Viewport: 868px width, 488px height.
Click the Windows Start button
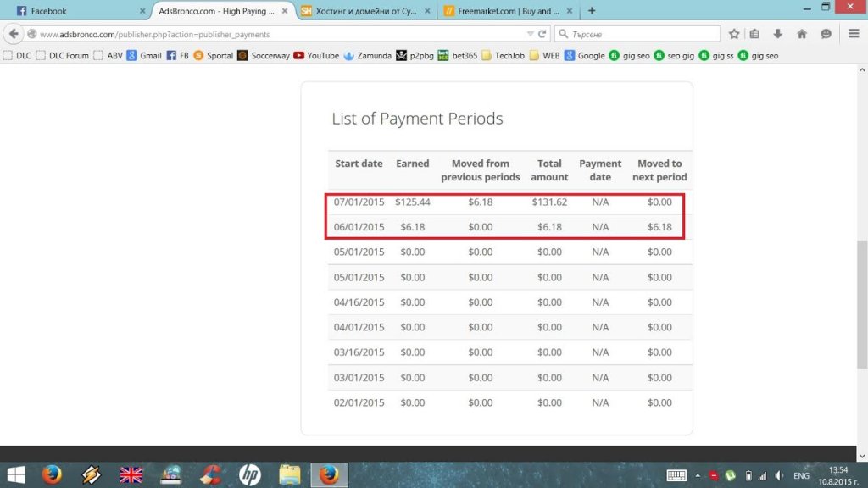(15, 474)
